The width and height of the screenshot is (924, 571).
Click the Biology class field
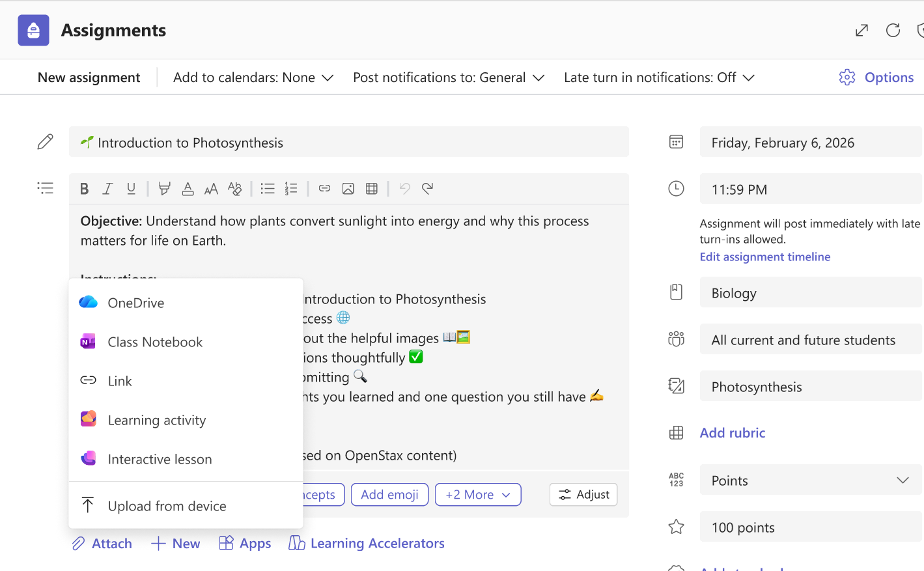811,292
